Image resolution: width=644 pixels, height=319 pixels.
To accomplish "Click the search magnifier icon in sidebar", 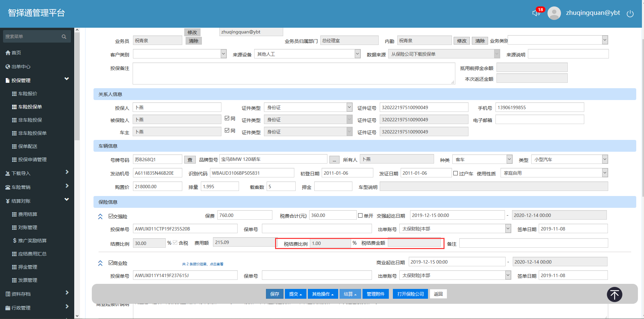I will [x=64, y=36].
